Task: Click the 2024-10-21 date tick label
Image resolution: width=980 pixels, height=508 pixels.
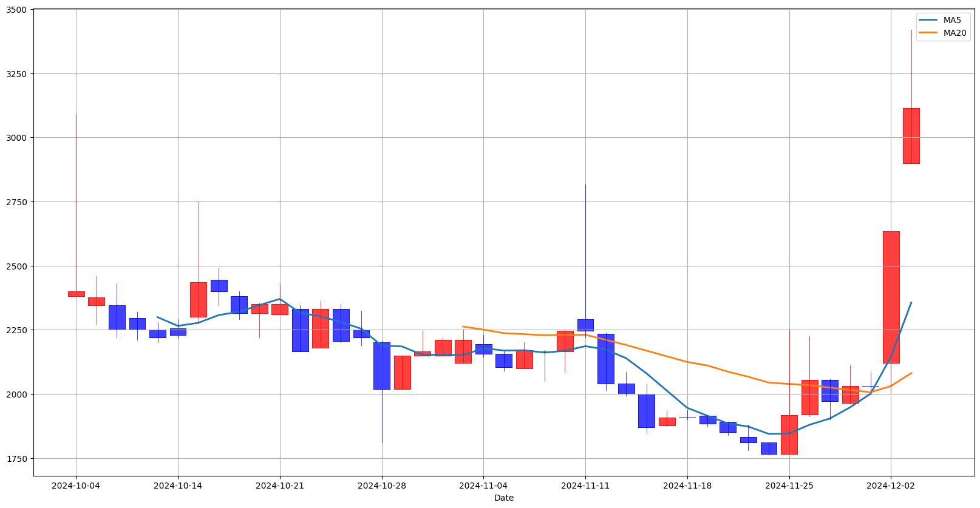Action: 280,486
